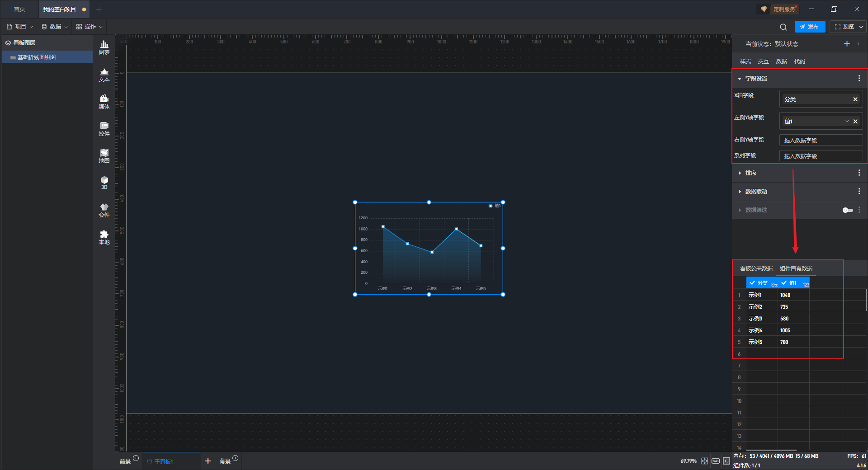Collapse the 字段设置 section
868x470 pixels.
[x=740, y=79]
